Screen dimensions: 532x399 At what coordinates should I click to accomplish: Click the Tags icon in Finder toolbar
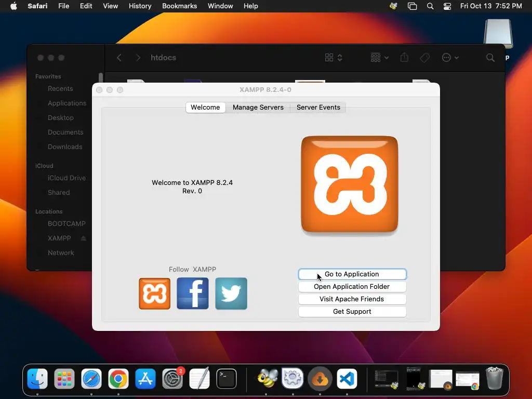click(425, 58)
